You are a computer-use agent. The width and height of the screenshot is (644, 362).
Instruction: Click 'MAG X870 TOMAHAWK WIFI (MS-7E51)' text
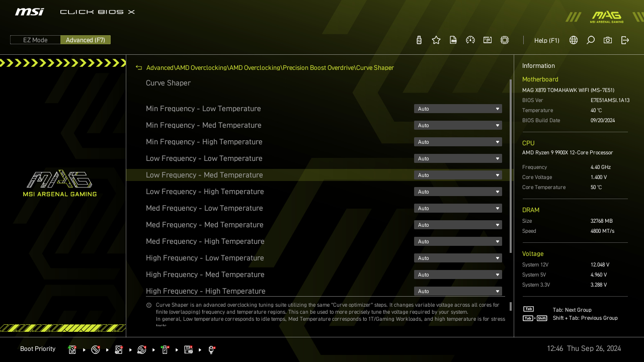[568, 90]
